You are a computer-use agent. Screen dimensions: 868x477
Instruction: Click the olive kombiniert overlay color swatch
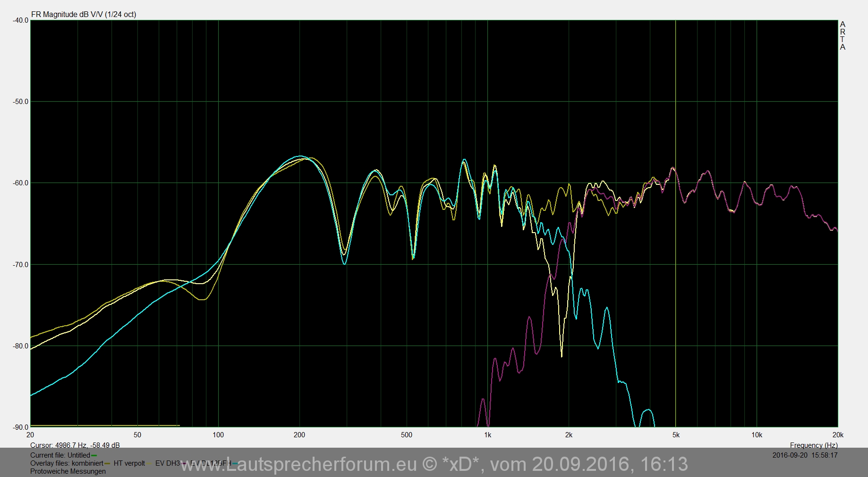click(107, 464)
